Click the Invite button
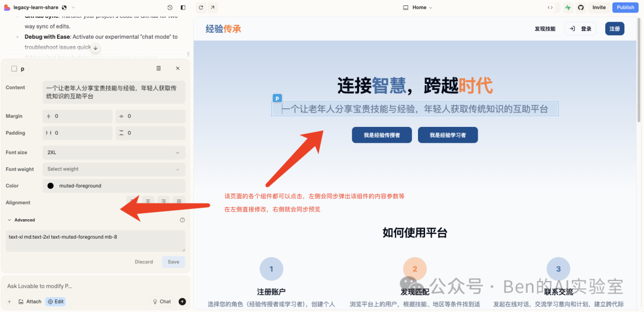 tap(599, 7)
